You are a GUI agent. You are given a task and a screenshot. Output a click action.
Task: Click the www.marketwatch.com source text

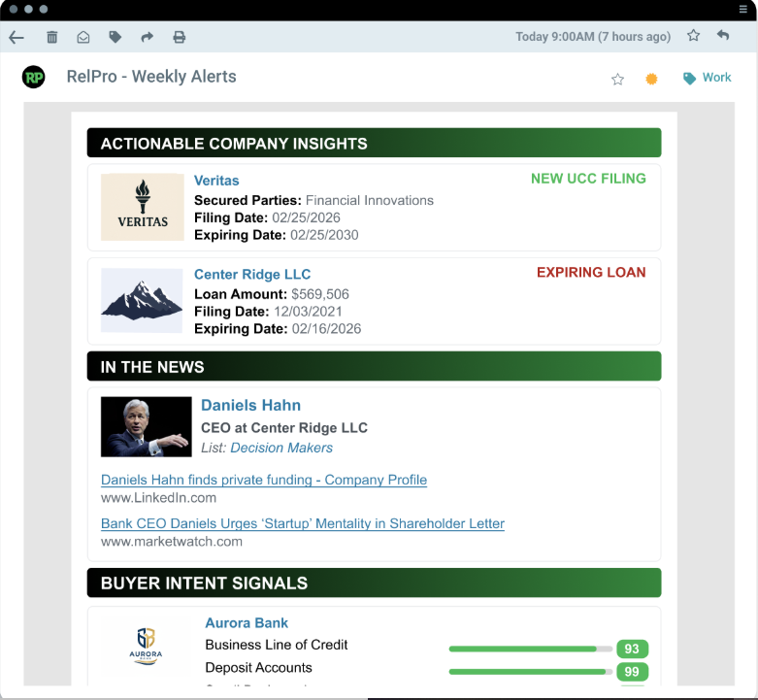172,542
